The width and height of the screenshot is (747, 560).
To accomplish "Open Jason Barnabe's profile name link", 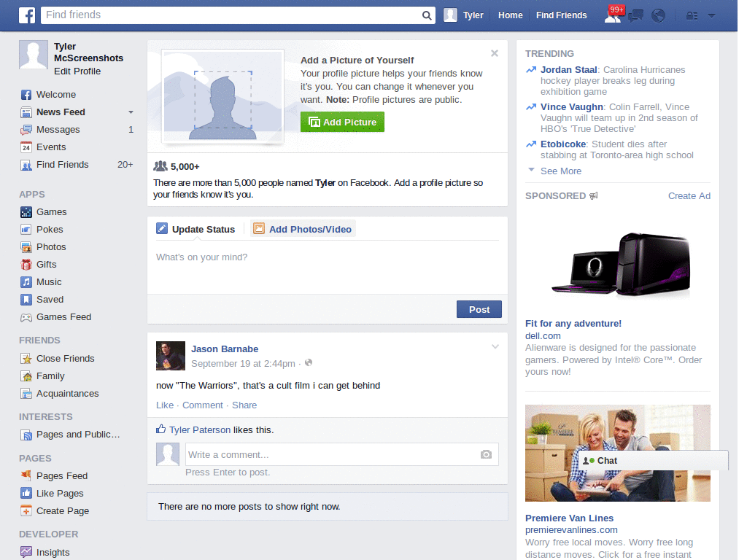I will [x=225, y=349].
